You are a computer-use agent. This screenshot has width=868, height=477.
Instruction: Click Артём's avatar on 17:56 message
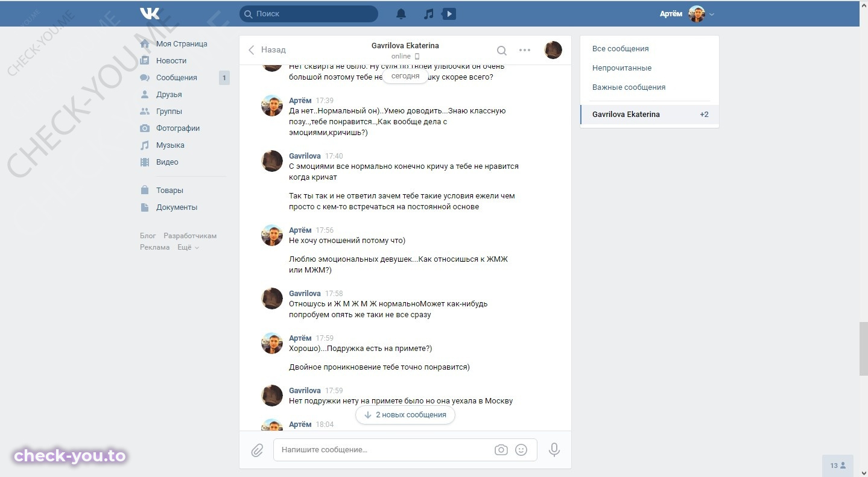pos(272,235)
